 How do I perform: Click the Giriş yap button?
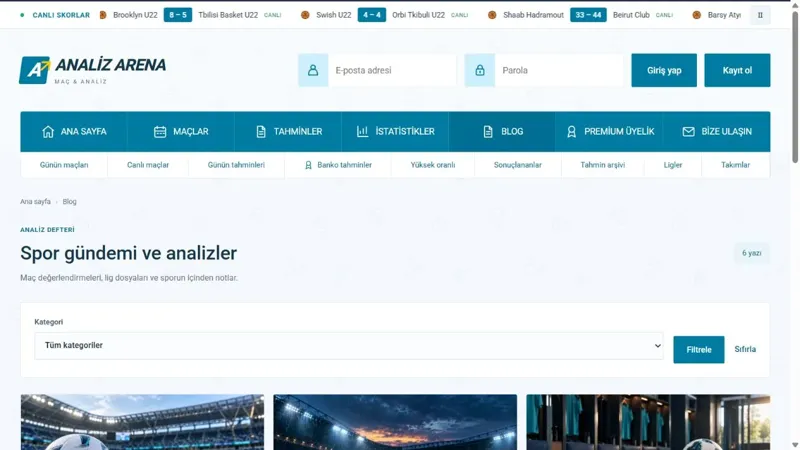coord(664,70)
